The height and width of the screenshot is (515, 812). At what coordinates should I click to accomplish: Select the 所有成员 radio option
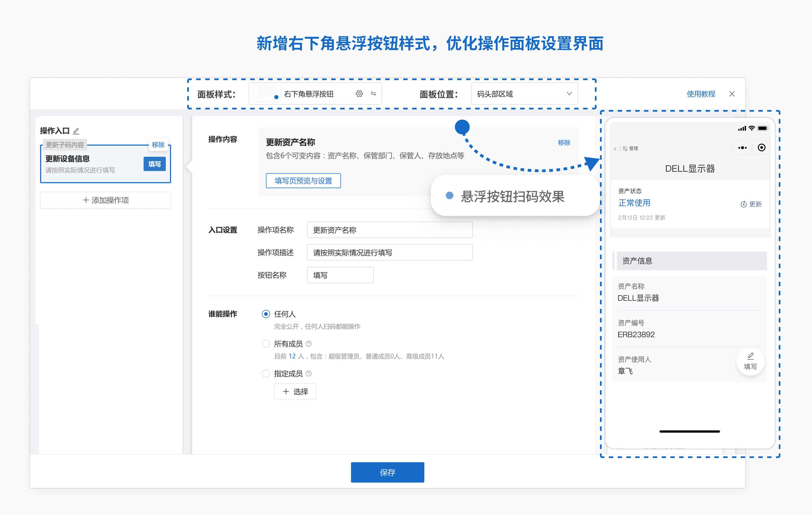[266, 344]
